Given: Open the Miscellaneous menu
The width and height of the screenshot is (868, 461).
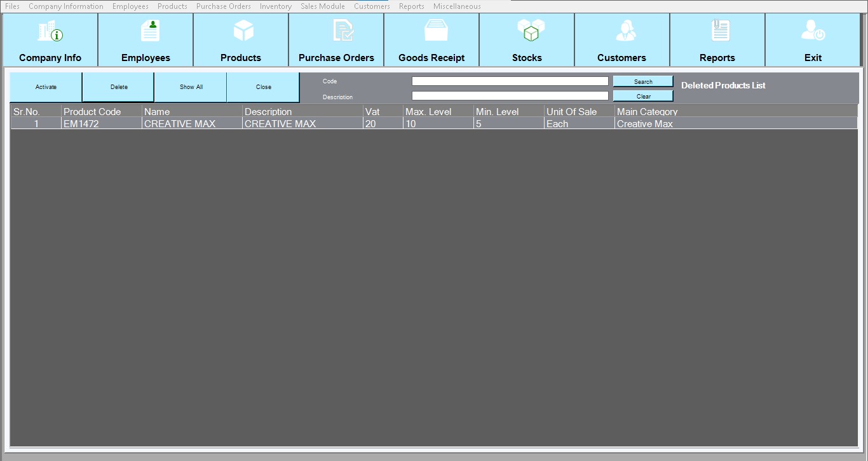Looking at the screenshot, I should [457, 6].
